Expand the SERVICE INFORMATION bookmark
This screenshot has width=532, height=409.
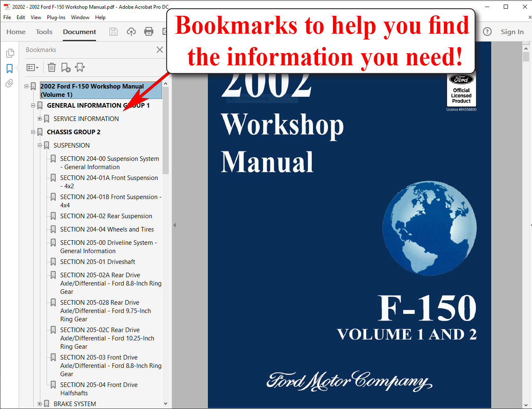click(39, 119)
